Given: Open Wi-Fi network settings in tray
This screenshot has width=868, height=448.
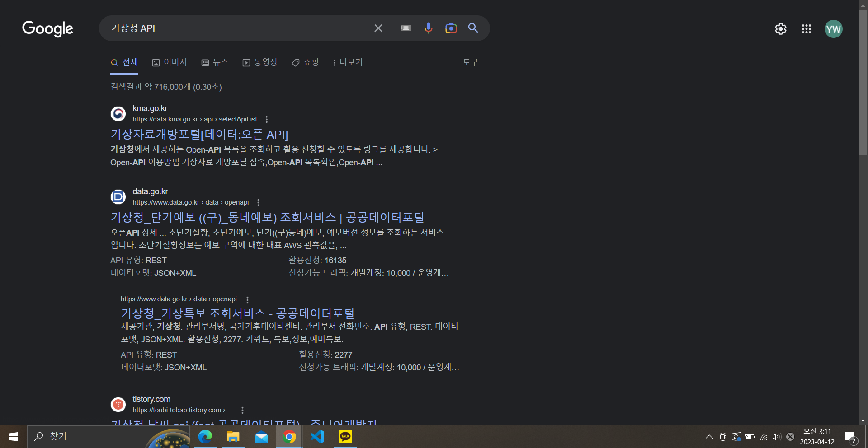Looking at the screenshot, I should [x=764, y=437].
